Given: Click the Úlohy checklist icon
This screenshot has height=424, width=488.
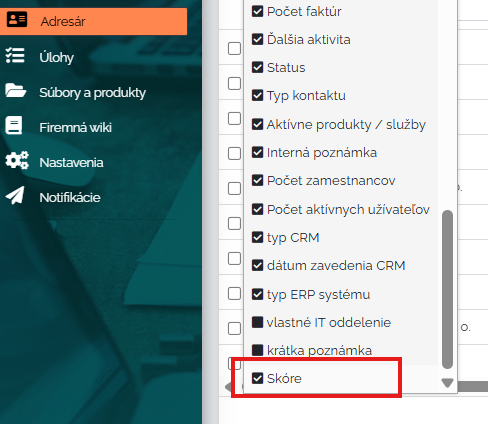Looking at the screenshot, I should coord(15,55).
